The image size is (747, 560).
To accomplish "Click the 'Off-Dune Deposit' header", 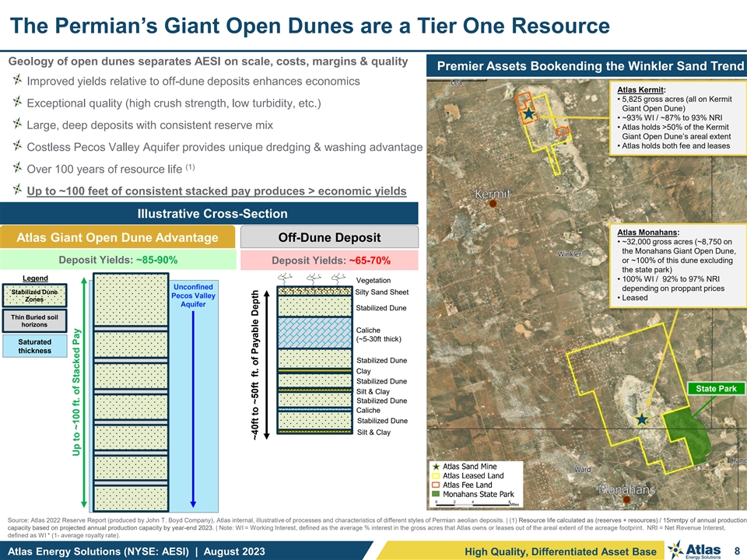I will (x=329, y=238).
